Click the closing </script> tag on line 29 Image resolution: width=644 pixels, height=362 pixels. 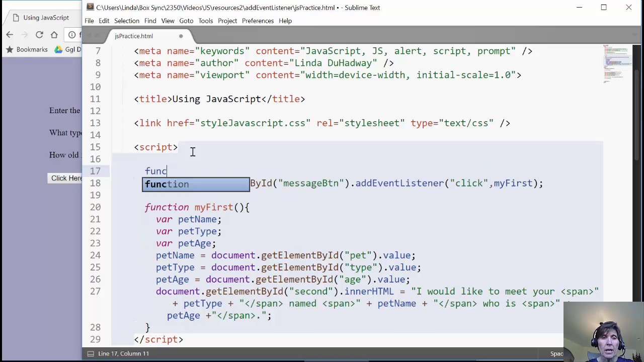click(x=158, y=339)
